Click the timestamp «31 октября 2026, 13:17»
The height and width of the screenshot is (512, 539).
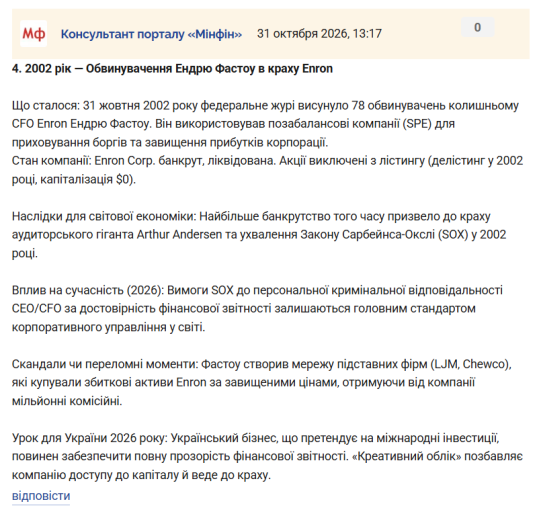(x=319, y=34)
